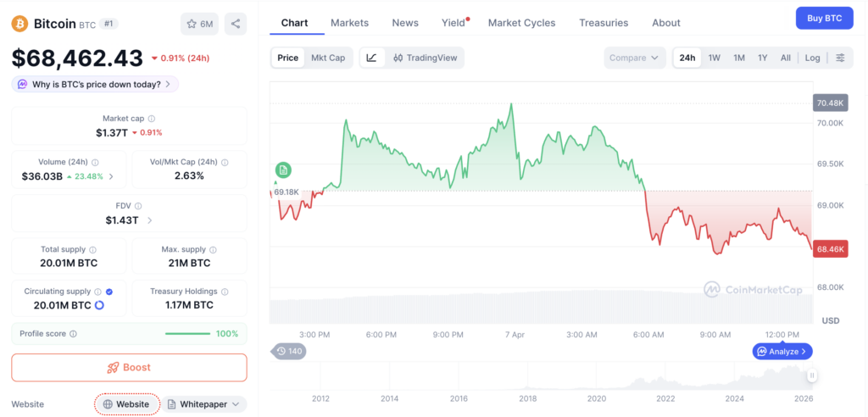The width and height of the screenshot is (868, 417).
Task: Switch to TradingView chart mode
Action: (x=425, y=58)
